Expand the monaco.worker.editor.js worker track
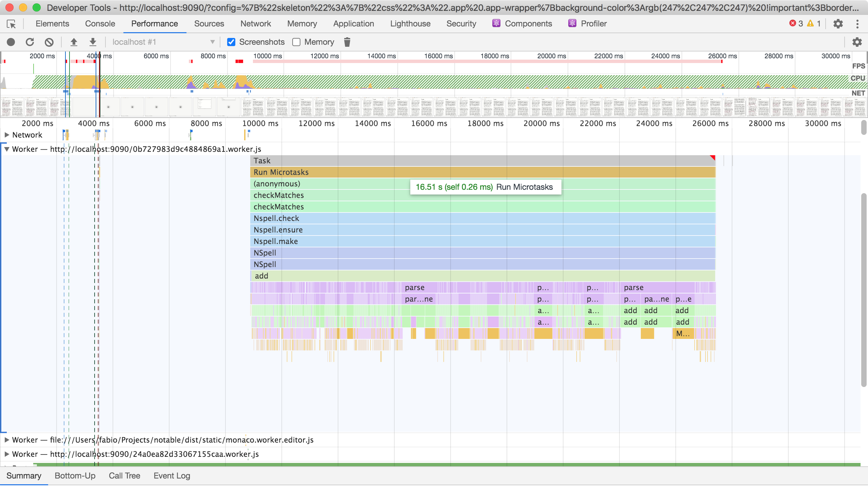Image resolution: width=868 pixels, height=488 pixels. click(x=6, y=440)
